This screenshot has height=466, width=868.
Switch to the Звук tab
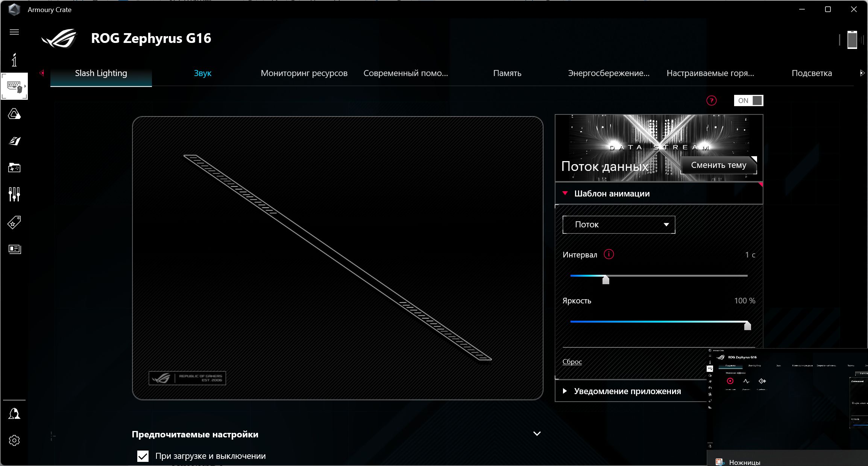point(203,73)
